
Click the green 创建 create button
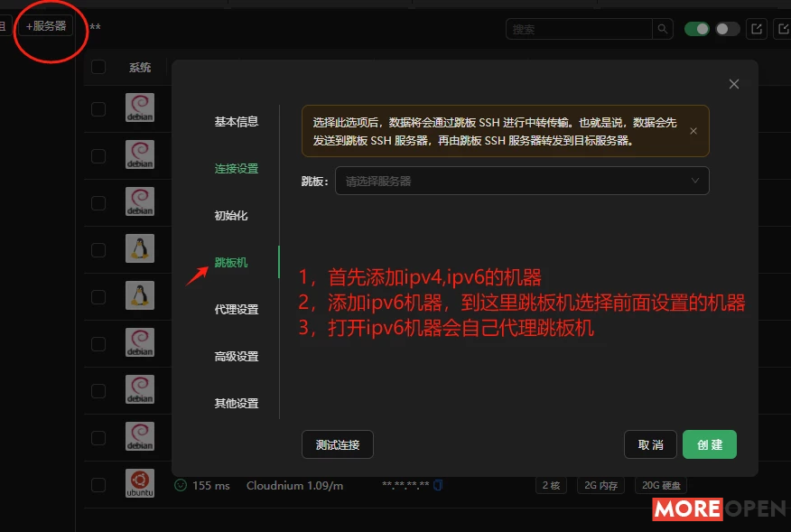click(x=710, y=444)
